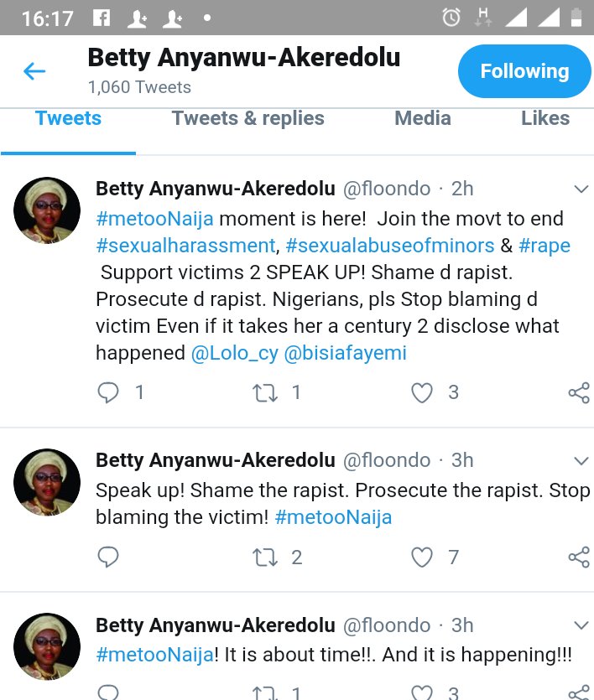Viewport: 594px width, 700px height.
Task: Visit the @bisiafayemi mention
Action: [x=346, y=353]
